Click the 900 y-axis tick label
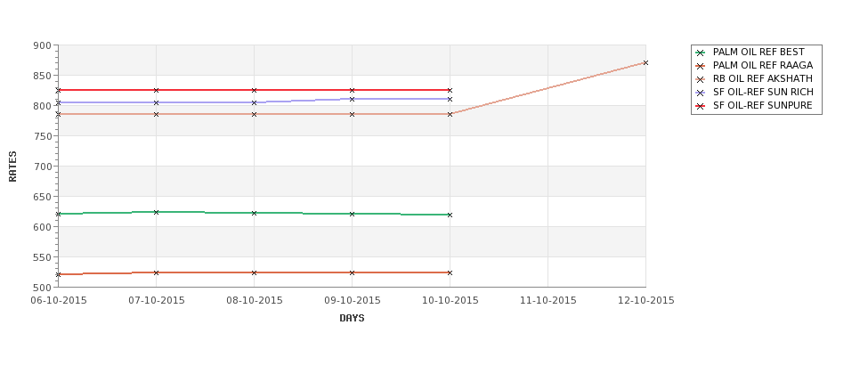The height and width of the screenshot is (382, 868). (42, 46)
